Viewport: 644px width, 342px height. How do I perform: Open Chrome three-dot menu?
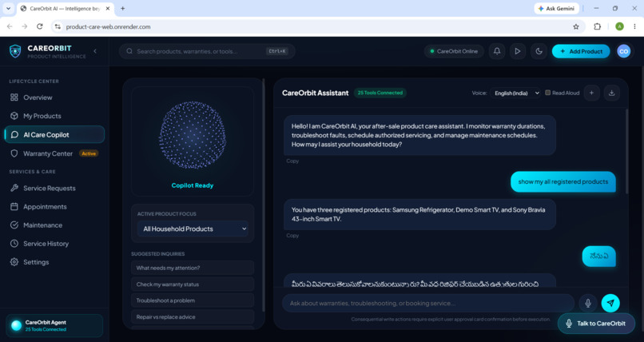pyautogui.click(x=634, y=26)
